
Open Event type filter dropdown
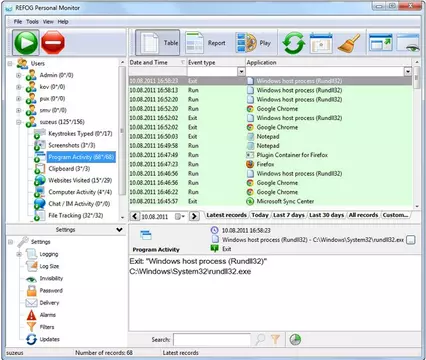(x=241, y=71)
